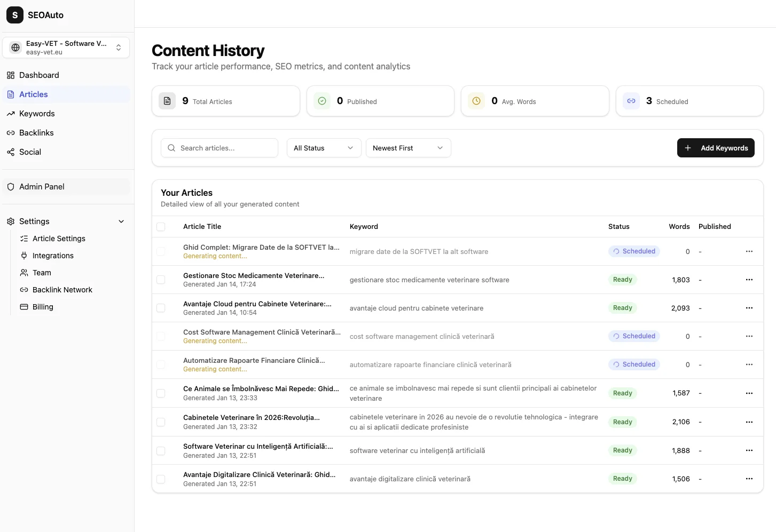The width and height of the screenshot is (776, 532).
Task: Check the select-all articles checkbox
Action: [x=161, y=227]
